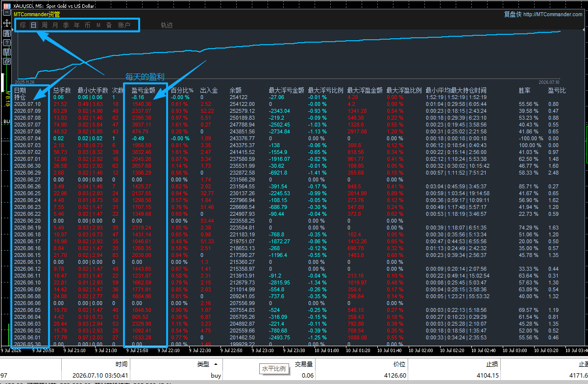Select the M tab icon in period bar
This screenshot has width=588, height=384.
coord(98,25)
